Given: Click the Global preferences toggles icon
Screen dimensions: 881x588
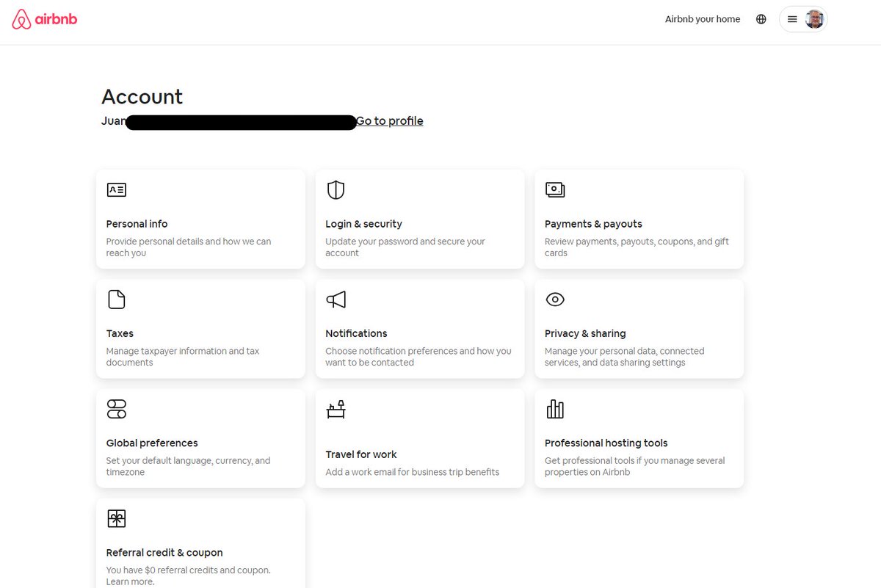Looking at the screenshot, I should (x=117, y=409).
